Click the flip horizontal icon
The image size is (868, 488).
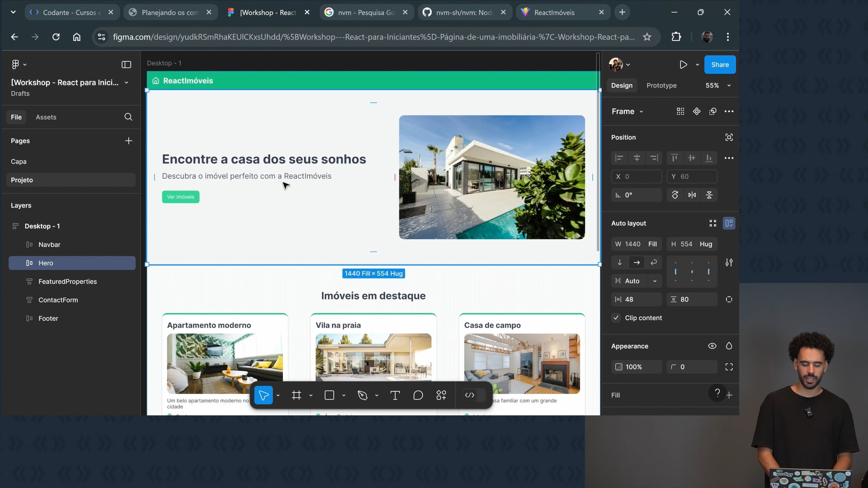pos(692,195)
